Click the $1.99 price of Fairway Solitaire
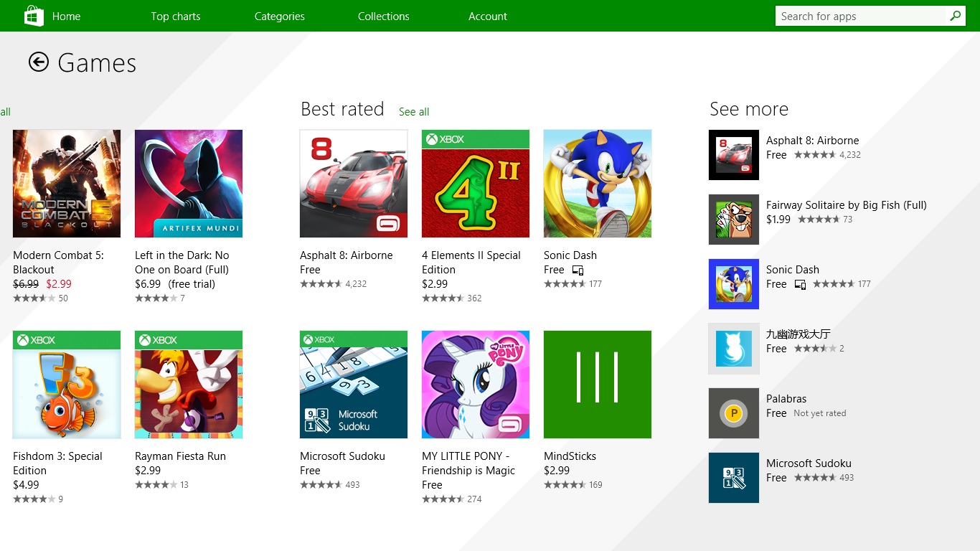 click(778, 220)
